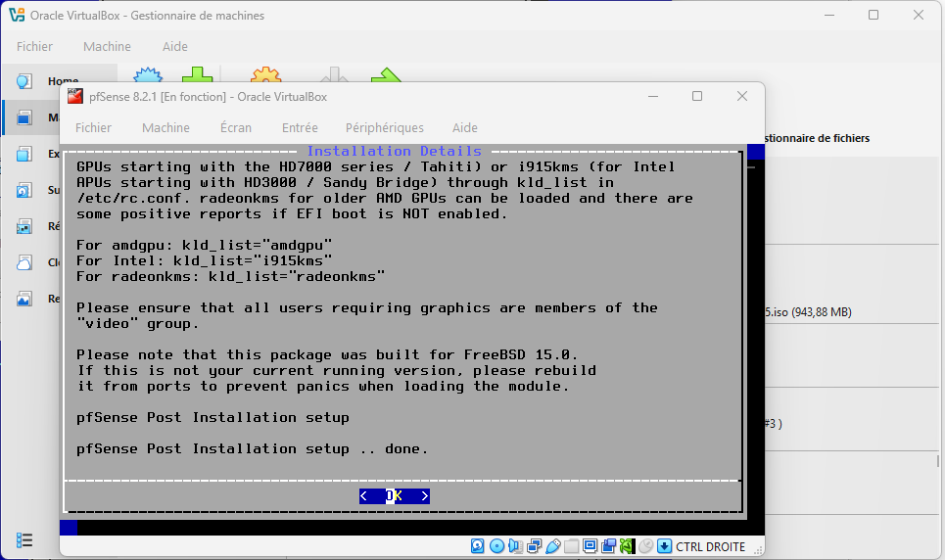This screenshot has width=945, height=560.
Task: Open the Aide menu in the Manager window
Action: [174, 46]
